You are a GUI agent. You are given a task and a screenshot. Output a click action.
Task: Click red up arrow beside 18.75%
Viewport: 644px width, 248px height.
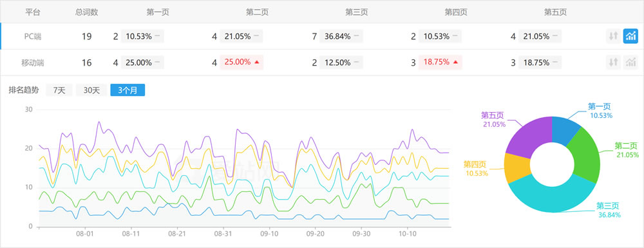455,62
